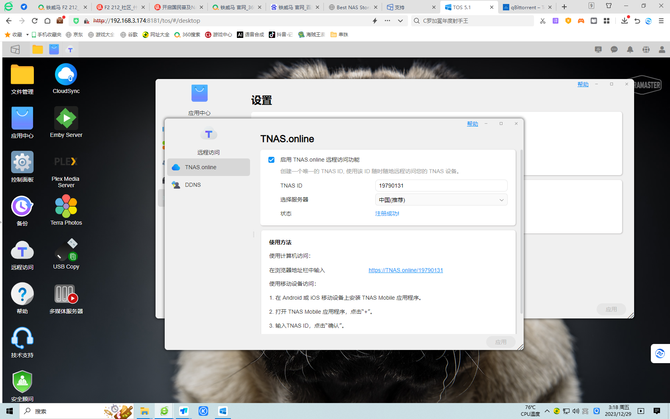Click the 应用 button in TNAS.online window
Screen dimensions: 670x419
(x=500, y=342)
